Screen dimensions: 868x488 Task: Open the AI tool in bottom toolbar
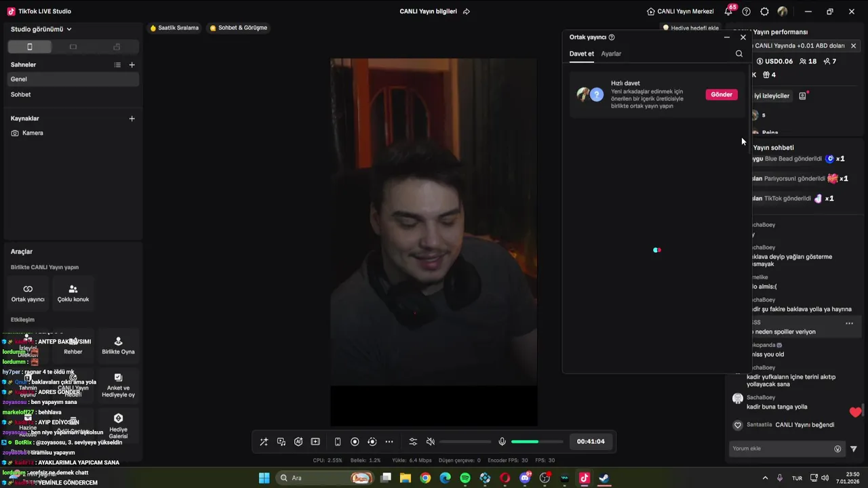tap(298, 442)
